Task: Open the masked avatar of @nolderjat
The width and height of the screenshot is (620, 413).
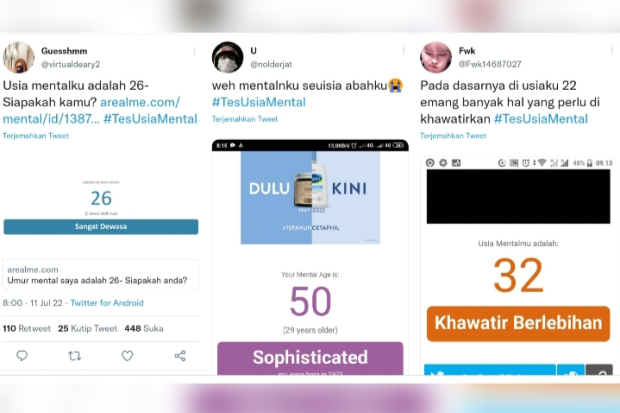Action: pyautogui.click(x=227, y=58)
